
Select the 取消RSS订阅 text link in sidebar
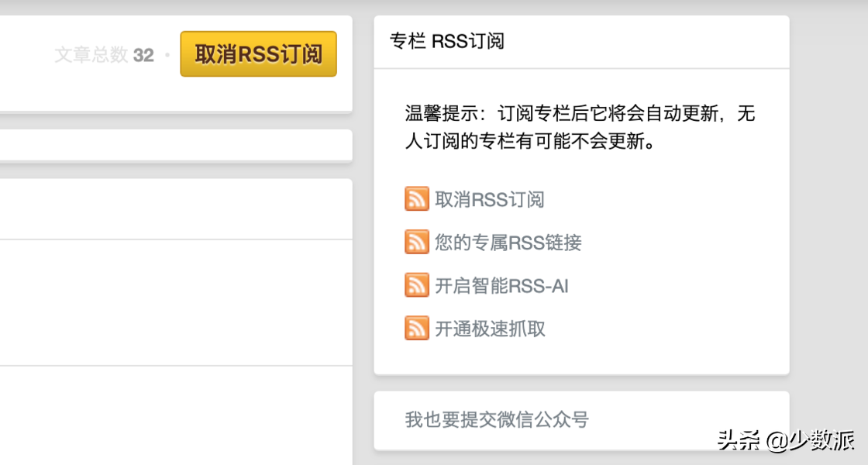click(x=490, y=199)
